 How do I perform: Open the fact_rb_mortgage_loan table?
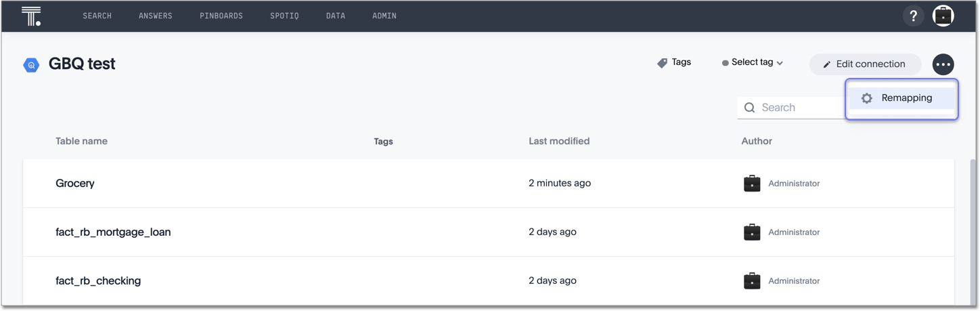(x=113, y=232)
